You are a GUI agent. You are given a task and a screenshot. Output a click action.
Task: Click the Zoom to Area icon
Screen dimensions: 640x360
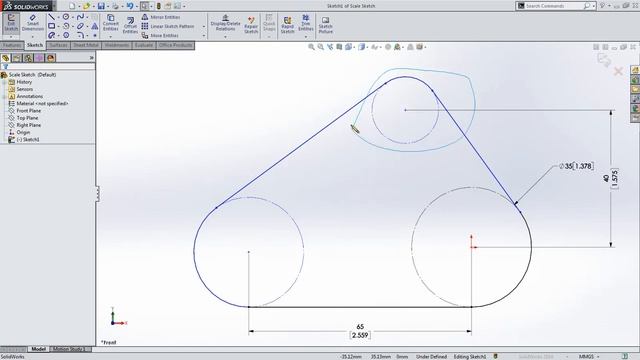[321, 47]
